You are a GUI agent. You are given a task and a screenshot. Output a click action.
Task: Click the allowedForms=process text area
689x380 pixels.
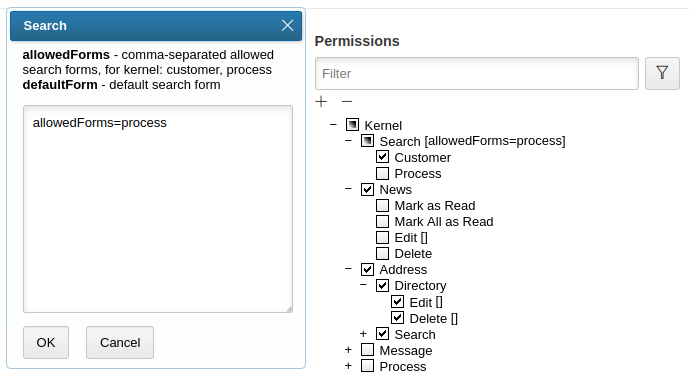click(158, 209)
